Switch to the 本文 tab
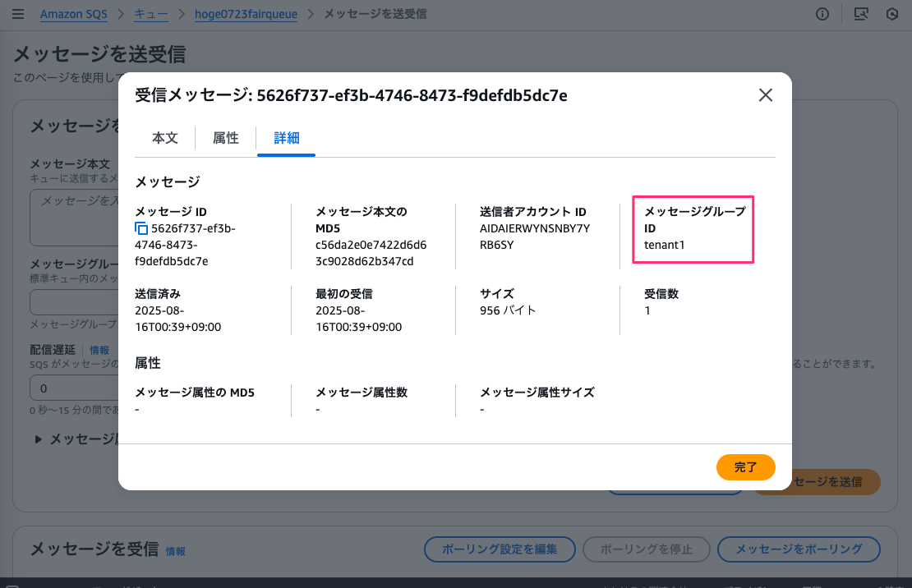The width and height of the screenshot is (912, 588). tap(165, 138)
